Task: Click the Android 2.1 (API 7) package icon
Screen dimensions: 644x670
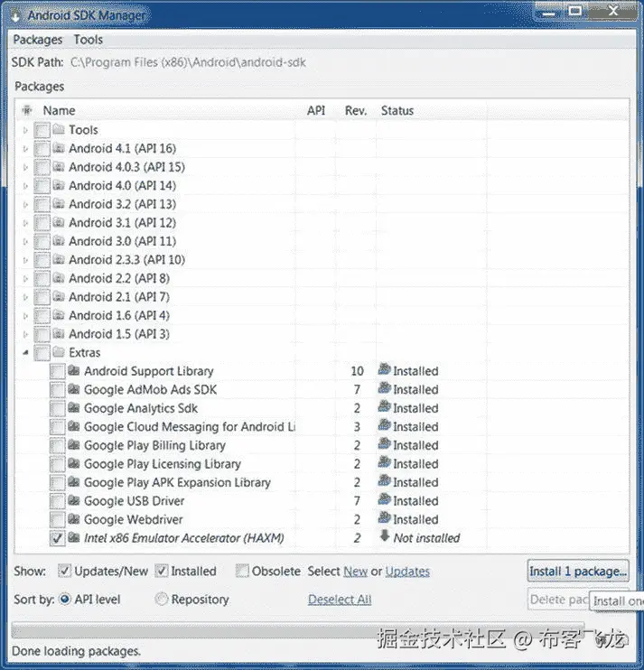Action: click(x=59, y=296)
